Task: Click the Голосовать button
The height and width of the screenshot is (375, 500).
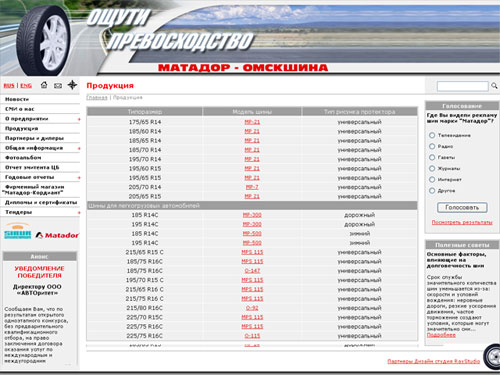Action: pos(462,207)
